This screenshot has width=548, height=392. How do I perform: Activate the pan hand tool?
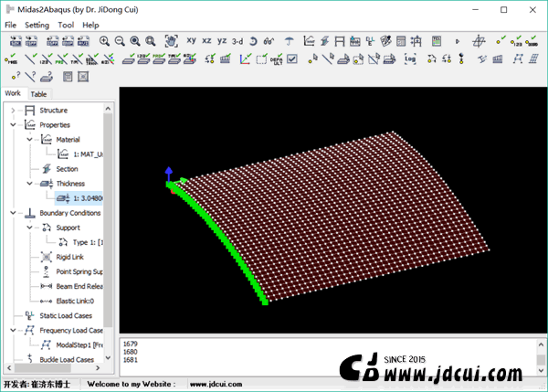click(x=172, y=41)
